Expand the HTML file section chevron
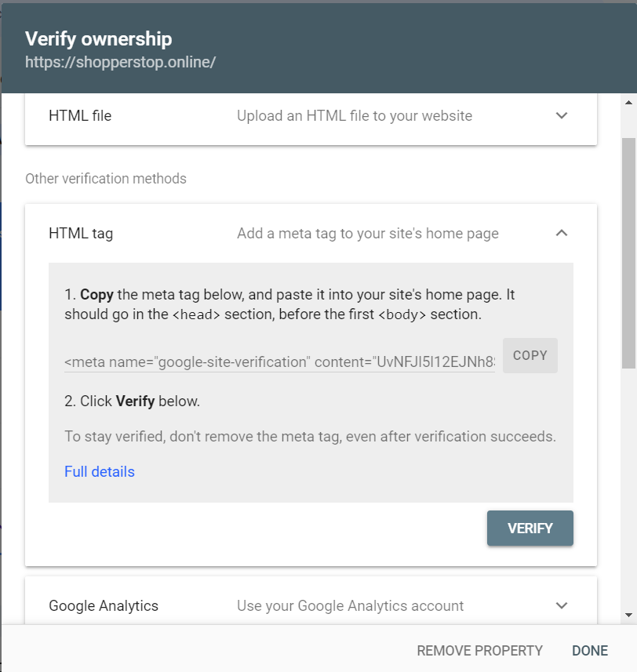 [x=561, y=116]
